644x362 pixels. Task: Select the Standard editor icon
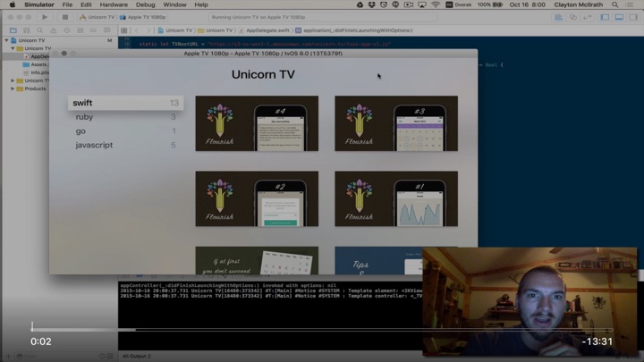point(558,17)
